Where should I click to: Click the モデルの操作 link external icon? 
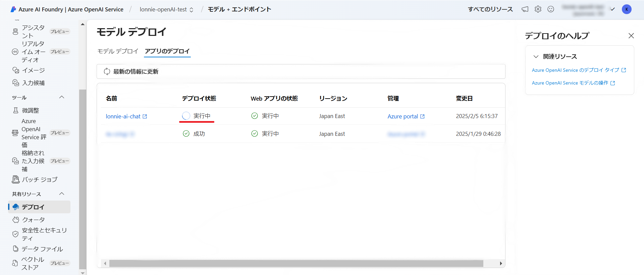[613, 83]
